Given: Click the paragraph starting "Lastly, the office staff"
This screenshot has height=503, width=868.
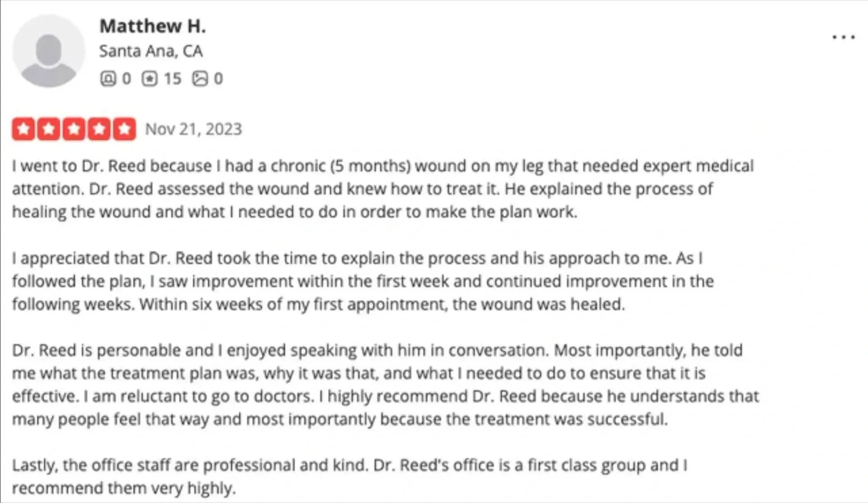Looking at the screenshot, I should pyautogui.click(x=348, y=476).
